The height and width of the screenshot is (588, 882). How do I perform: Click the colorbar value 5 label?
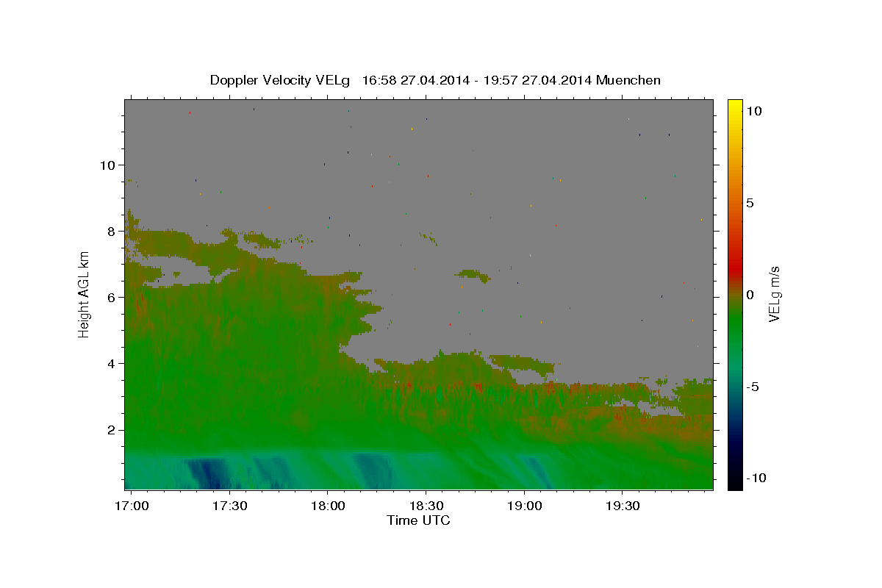[750, 203]
